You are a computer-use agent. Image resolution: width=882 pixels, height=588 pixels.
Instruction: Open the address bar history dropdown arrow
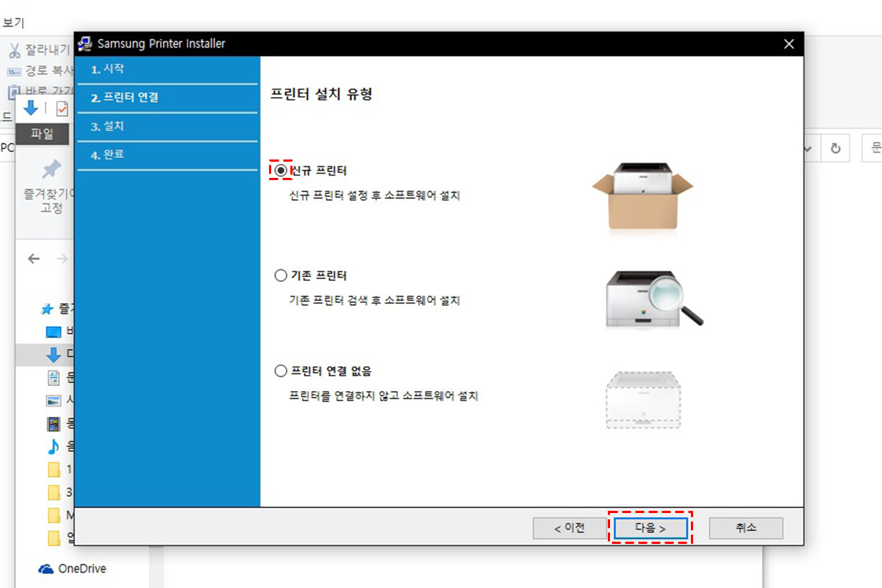pos(808,148)
